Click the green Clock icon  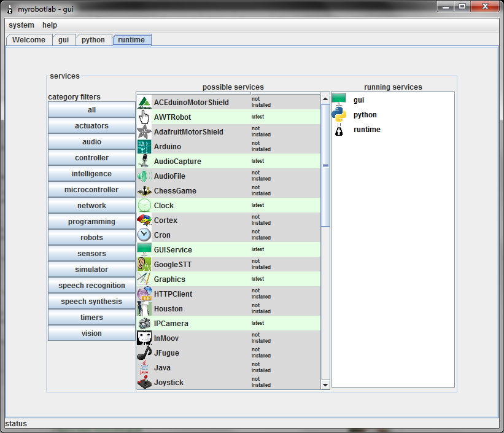click(144, 206)
